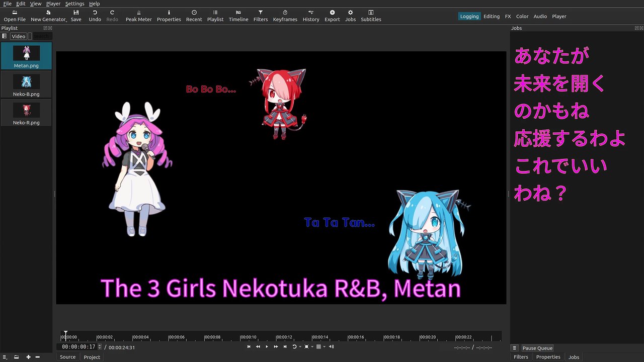Step the timecode spinner arrows
Image resolution: width=644 pixels, height=362 pixels.
point(100,347)
